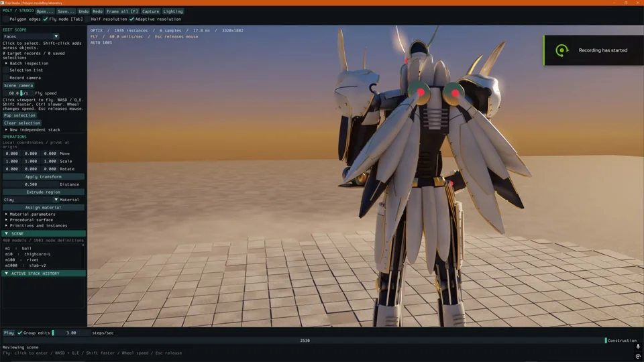Click the extrude Distance value field
This screenshot has width=644, height=362.
coord(31,184)
